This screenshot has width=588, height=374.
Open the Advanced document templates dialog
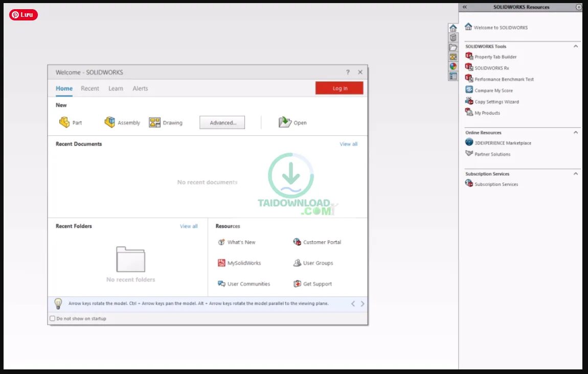point(222,122)
